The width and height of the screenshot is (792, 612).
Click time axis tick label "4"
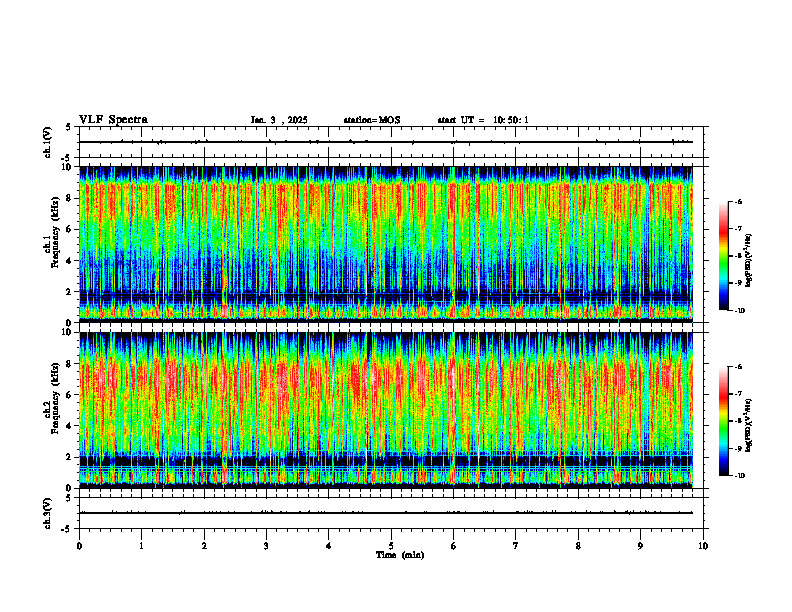coord(329,546)
